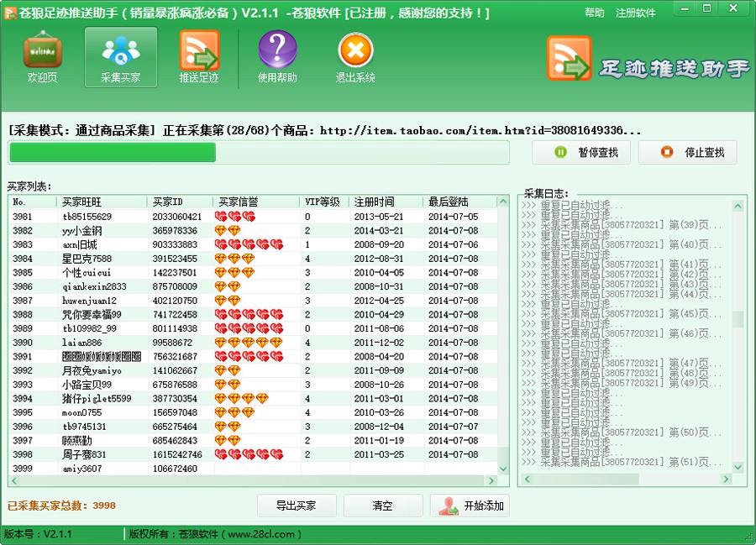Select buyer row 小路宝贝99
Screen dimensions: 756x545
tap(253, 385)
